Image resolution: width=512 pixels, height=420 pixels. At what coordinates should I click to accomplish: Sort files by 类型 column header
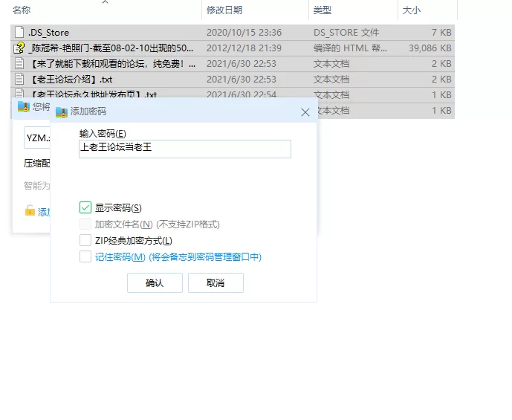pyautogui.click(x=323, y=10)
